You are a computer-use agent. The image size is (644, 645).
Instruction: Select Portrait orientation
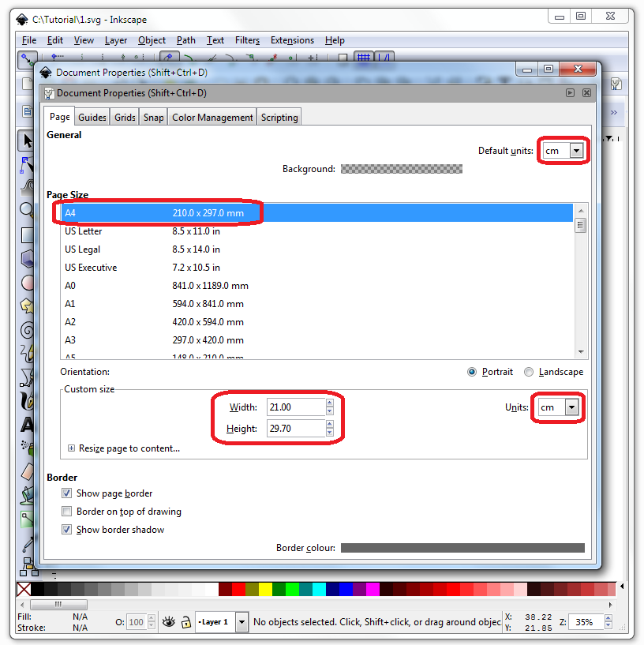coord(472,372)
